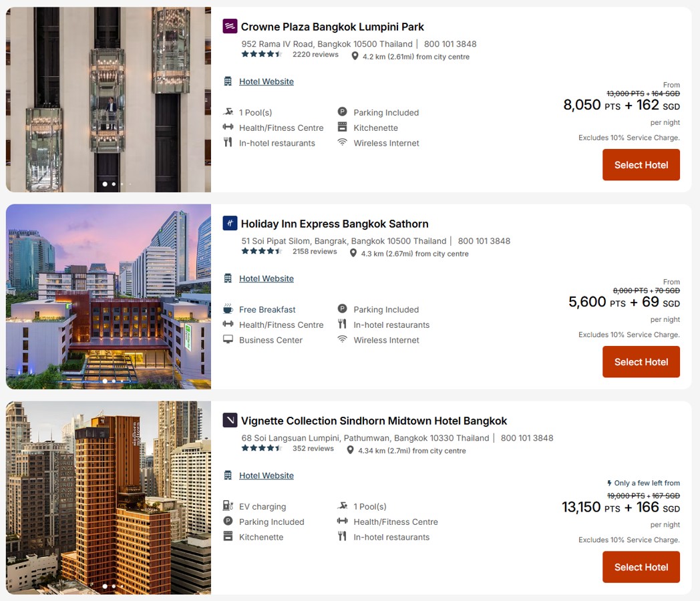Open the Holiday Inn Express Bangkok Sathorn title
Image resolution: width=700 pixels, height=601 pixels.
pyautogui.click(x=335, y=224)
